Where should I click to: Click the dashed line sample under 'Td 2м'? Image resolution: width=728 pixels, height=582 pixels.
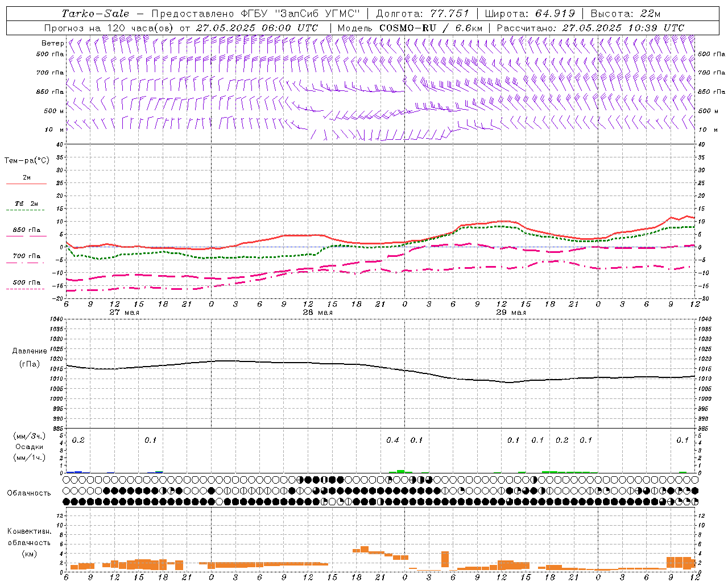point(26,210)
